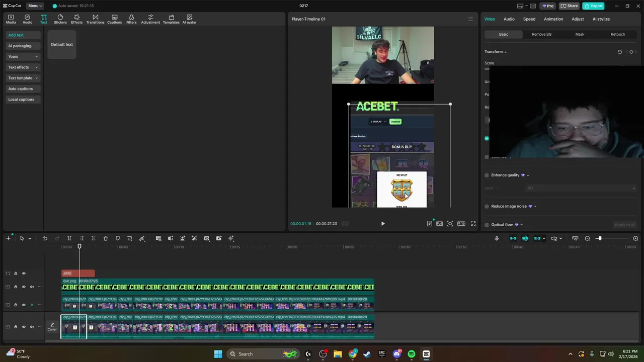Screen dimensions: 644x362
Task: Enable the Enhance quality checkbox
Action: click(487, 175)
